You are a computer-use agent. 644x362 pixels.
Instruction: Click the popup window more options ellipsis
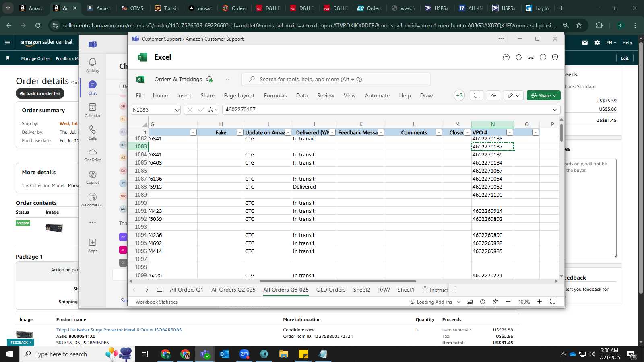[x=501, y=39]
